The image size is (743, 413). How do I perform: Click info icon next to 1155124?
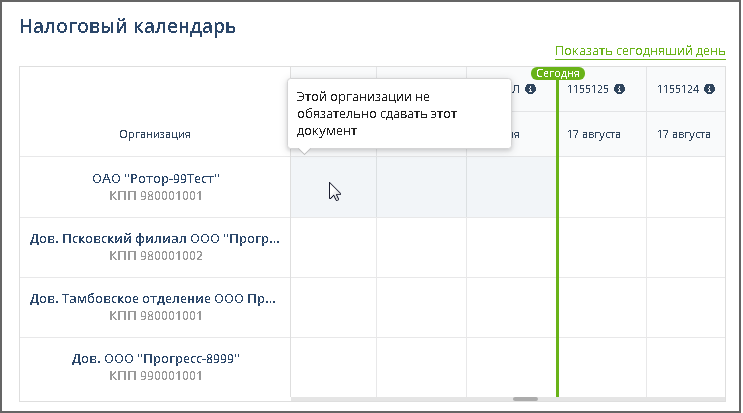pos(710,89)
